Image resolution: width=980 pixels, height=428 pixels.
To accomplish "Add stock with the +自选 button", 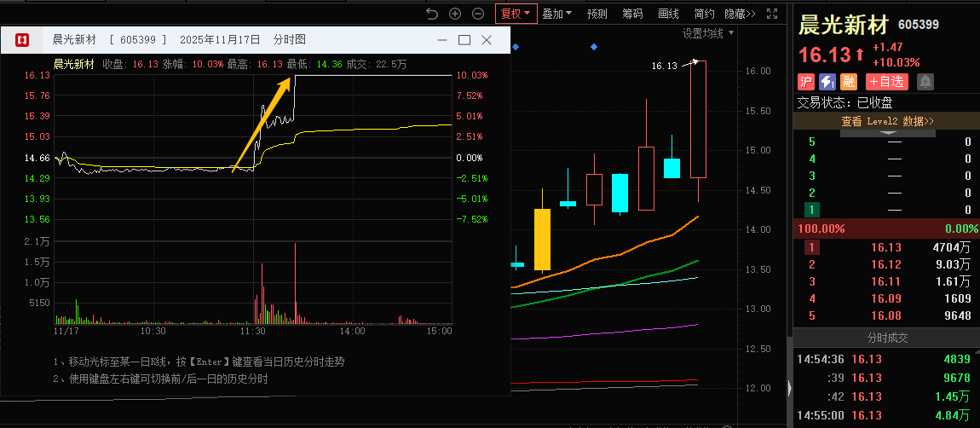I will point(886,82).
